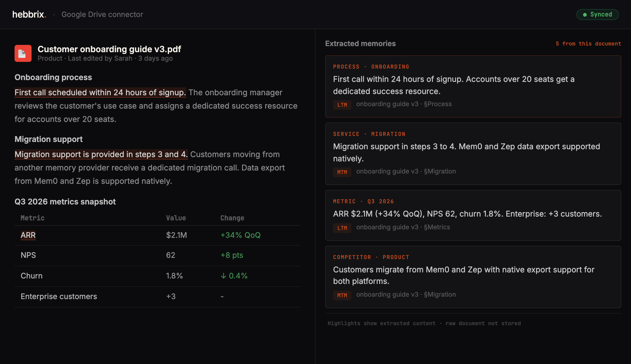The image size is (631, 364).
Task: Click the Last edited by Sarah metadata line
Action: 105,58
